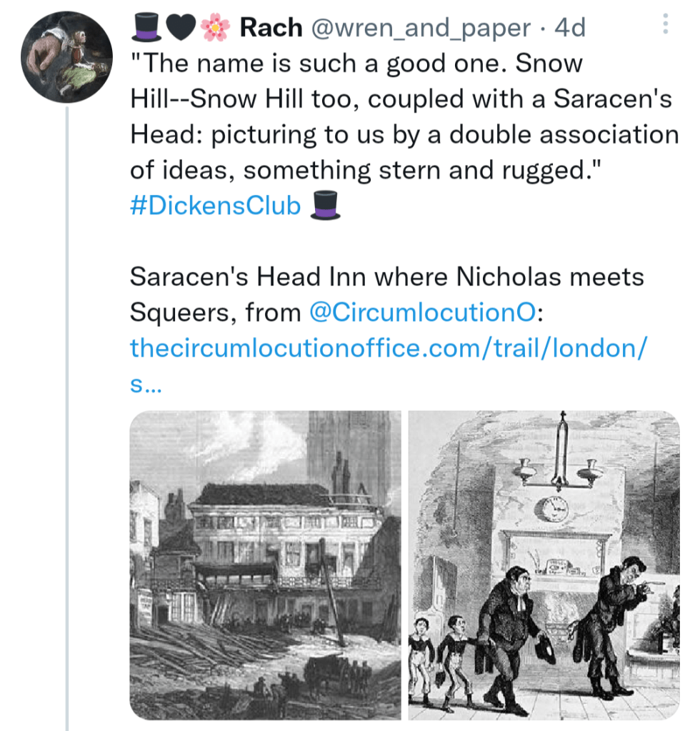This screenshot has height=731, width=700.
Task: Click the truncated "s…" end of the link
Action: pyautogui.click(x=147, y=384)
